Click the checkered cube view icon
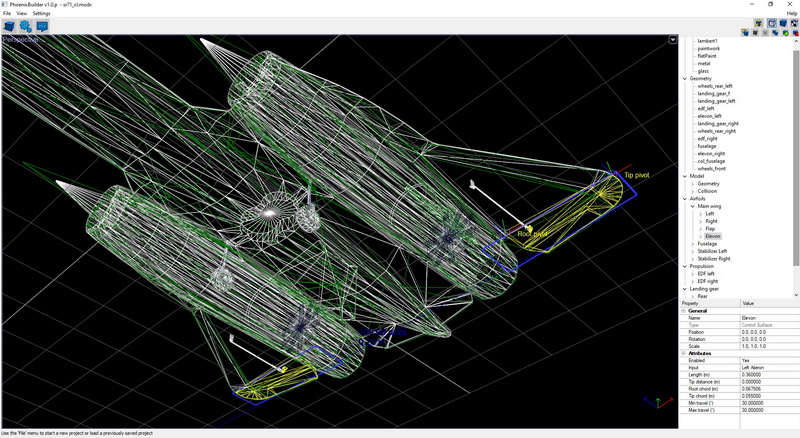 pyautogui.click(x=794, y=22)
